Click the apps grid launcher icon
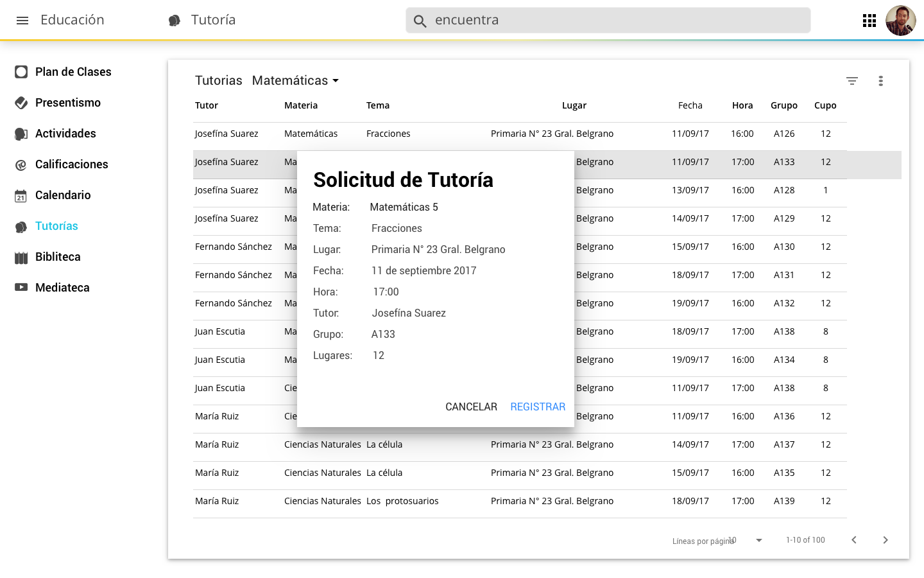This screenshot has width=924, height=578. click(869, 21)
